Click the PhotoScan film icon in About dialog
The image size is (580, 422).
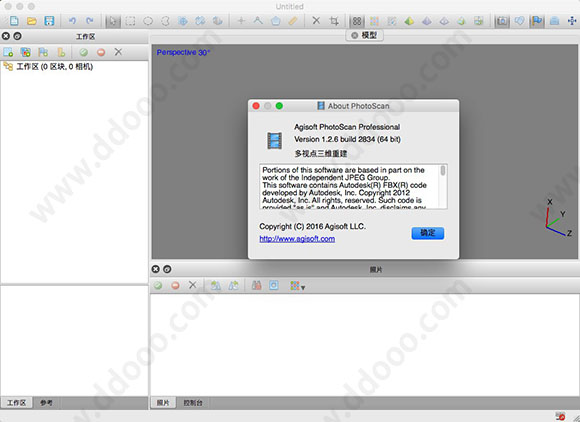pos(274,141)
